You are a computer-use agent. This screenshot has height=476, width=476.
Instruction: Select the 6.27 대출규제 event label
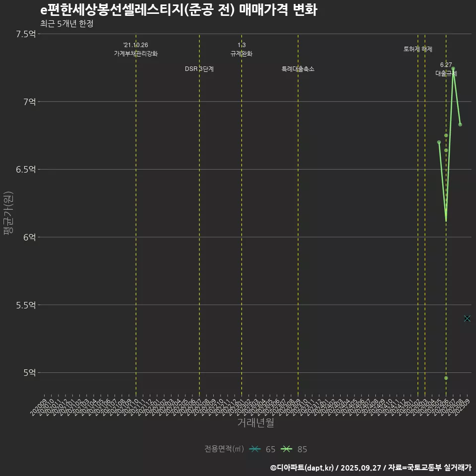point(446,69)
